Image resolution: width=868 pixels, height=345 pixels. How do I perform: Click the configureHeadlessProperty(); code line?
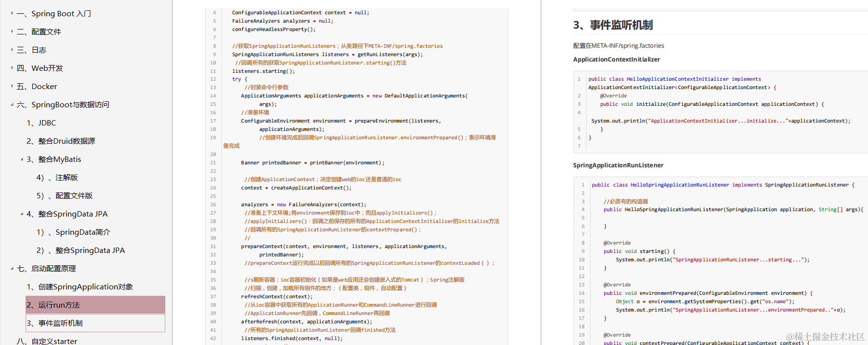(274, 30)
